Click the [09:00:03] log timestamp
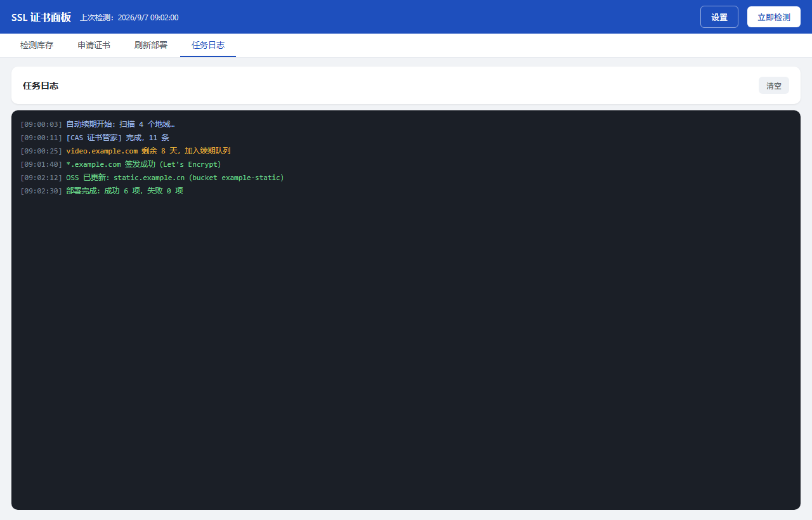 click(x=41, y=124)
